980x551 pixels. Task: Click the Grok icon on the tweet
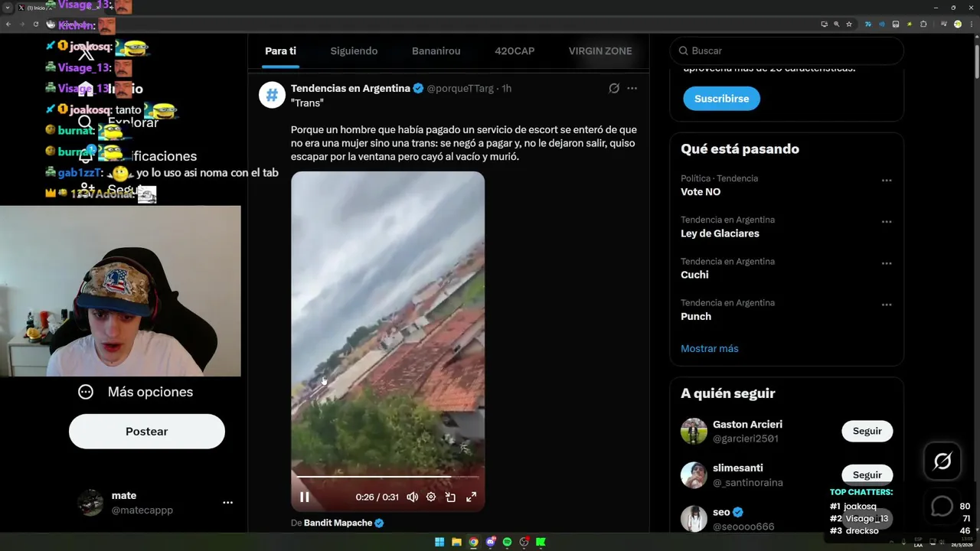point(614,88)
